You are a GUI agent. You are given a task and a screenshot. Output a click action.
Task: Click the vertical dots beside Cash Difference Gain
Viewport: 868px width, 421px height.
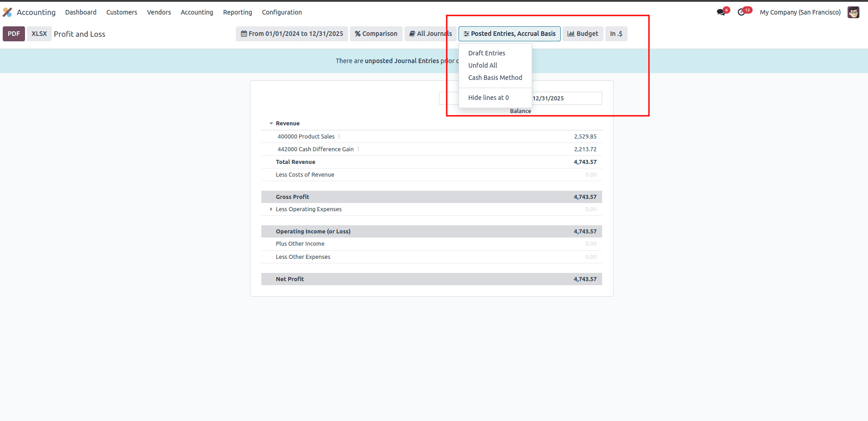tap(358, 149)
